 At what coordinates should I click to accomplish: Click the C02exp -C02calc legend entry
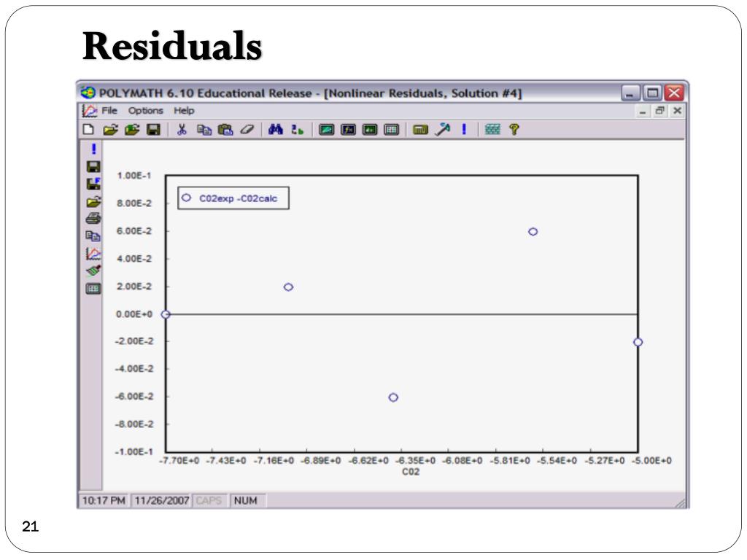point(233,198)
